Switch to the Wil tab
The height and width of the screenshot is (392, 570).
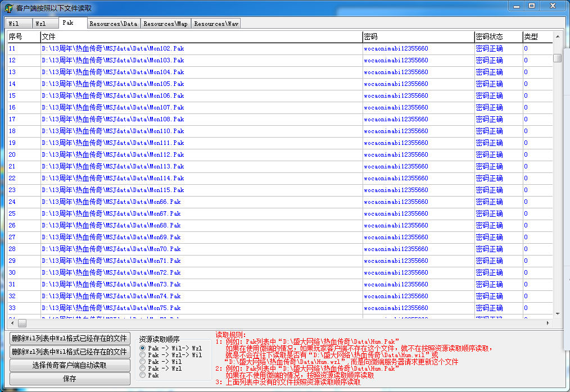[19, 24]
